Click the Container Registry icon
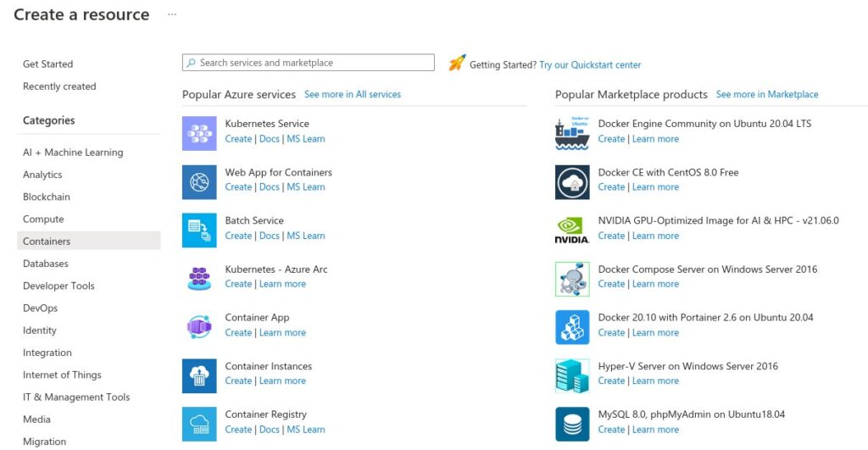Viewport: 868px width, 450px height. (x=199, y=424)
